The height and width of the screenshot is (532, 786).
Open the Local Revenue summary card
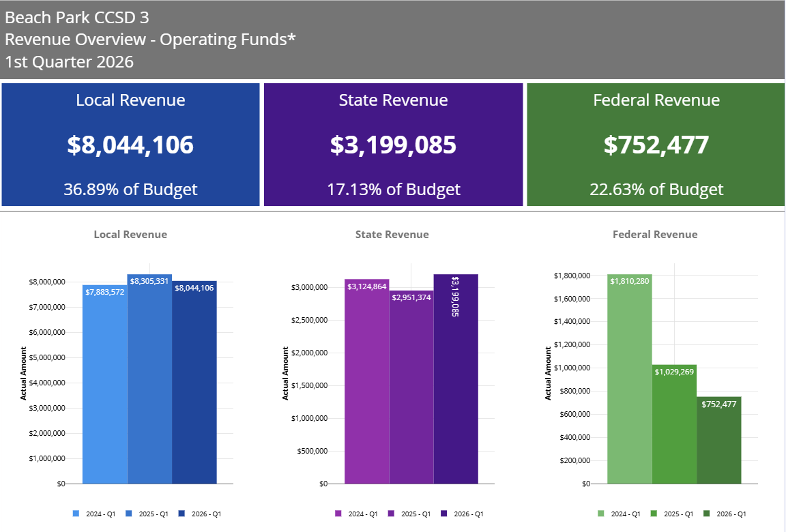pos(131,144)
